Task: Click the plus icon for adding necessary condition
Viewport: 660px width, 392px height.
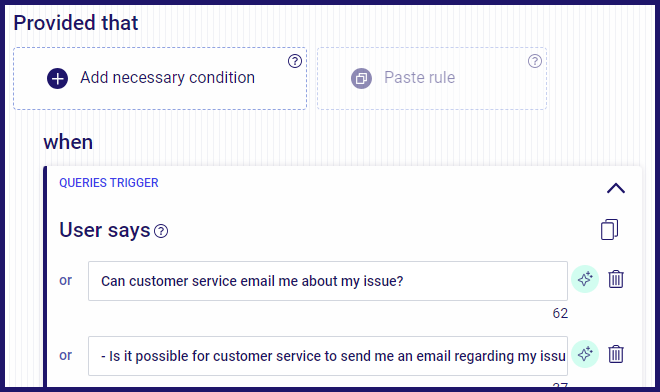Action: 57,78
